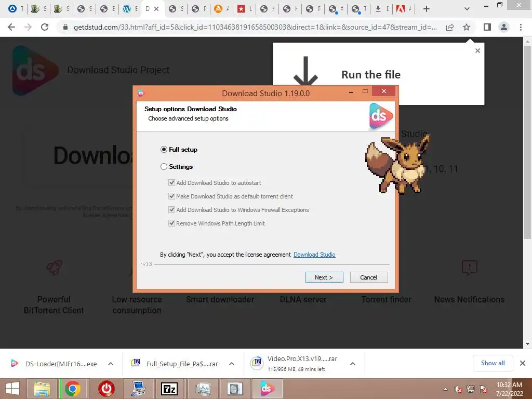Click the Chrome taskbar icon
532x399 pixels.
coord(73,389)
